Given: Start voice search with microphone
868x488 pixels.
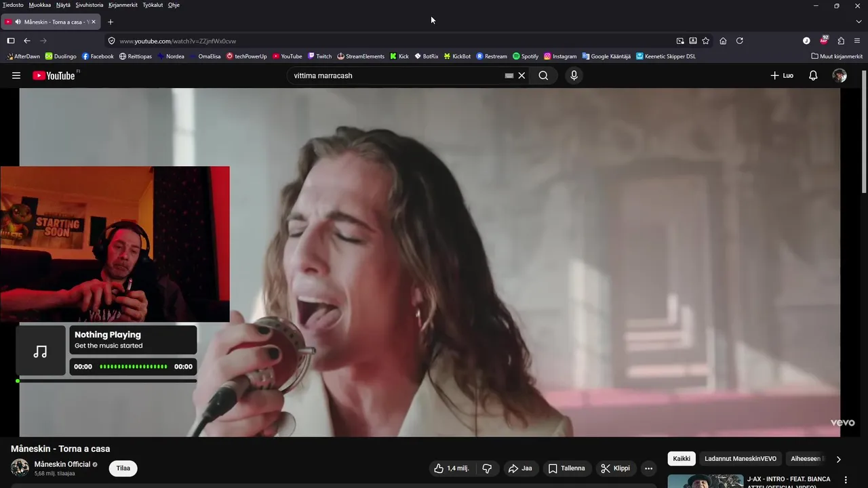Looking at the screenshot, I should [574, 76].
